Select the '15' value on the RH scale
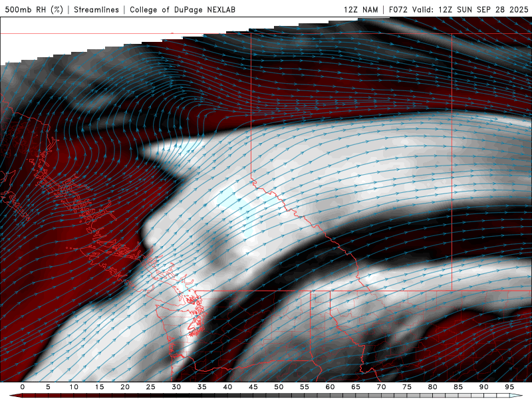This screenshot has width=532, height=399. click(99, 387)
